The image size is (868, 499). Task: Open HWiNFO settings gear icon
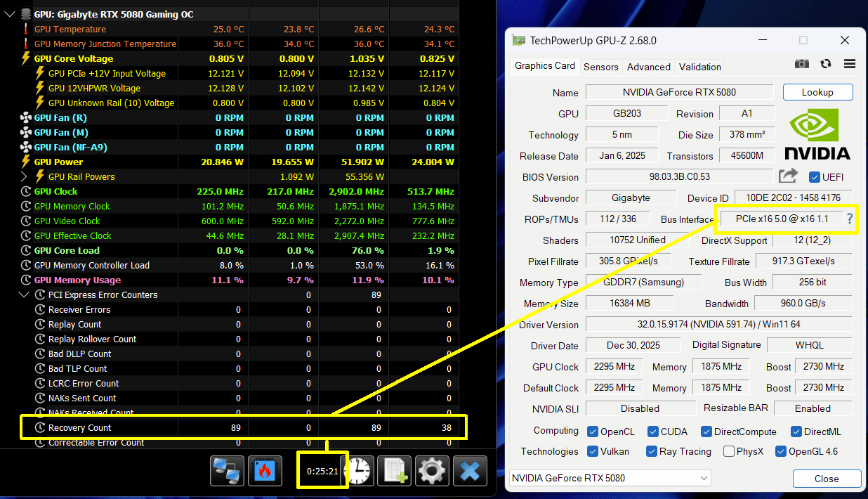pos(432,470)
